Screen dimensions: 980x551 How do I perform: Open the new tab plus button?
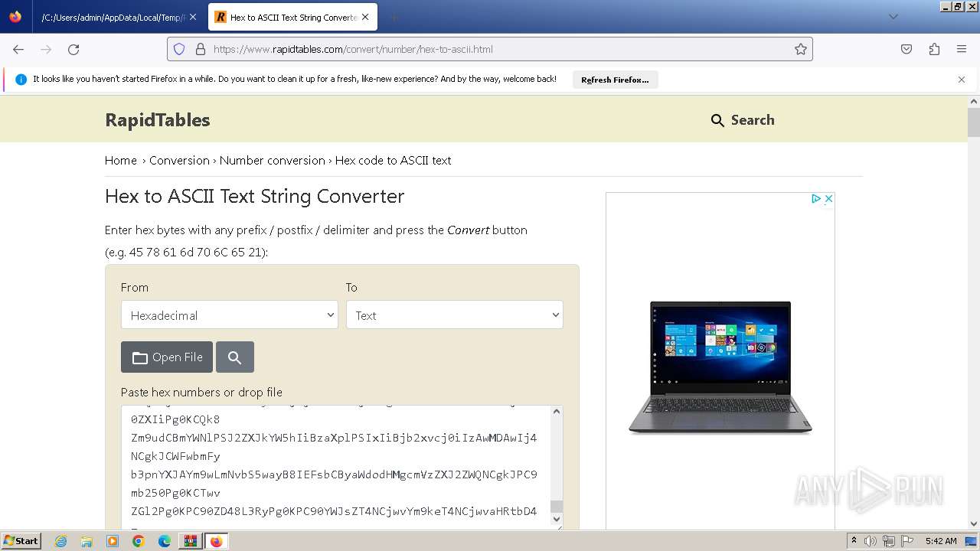(x=394, y=17)
